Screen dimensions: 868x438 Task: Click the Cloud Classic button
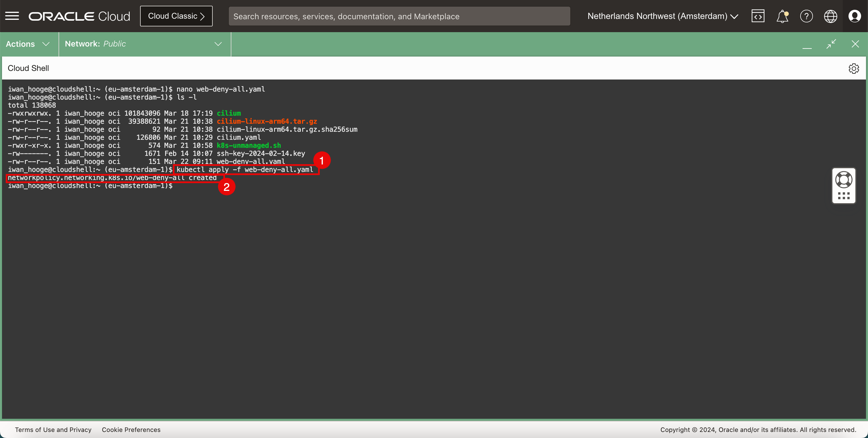(x=176, y=16)
